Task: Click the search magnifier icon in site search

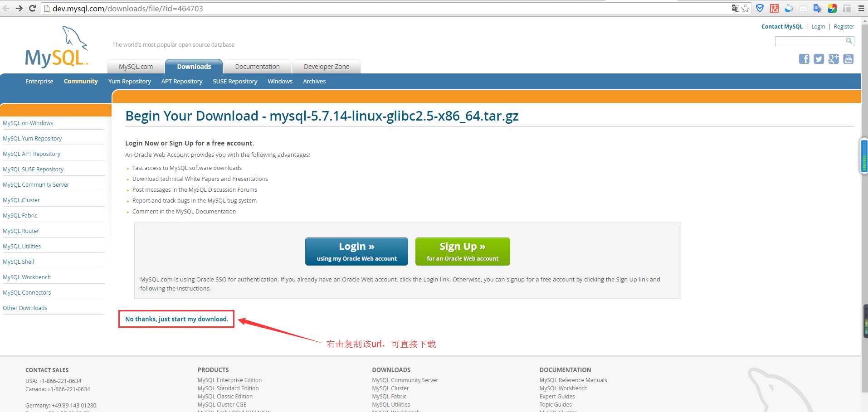Action: (849, 41)
